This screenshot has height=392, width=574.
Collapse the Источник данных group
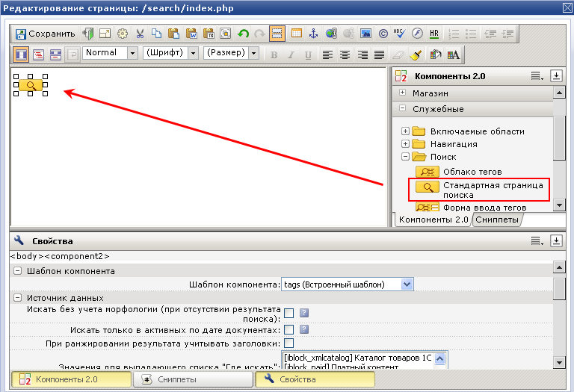click(x=17, y=298)
